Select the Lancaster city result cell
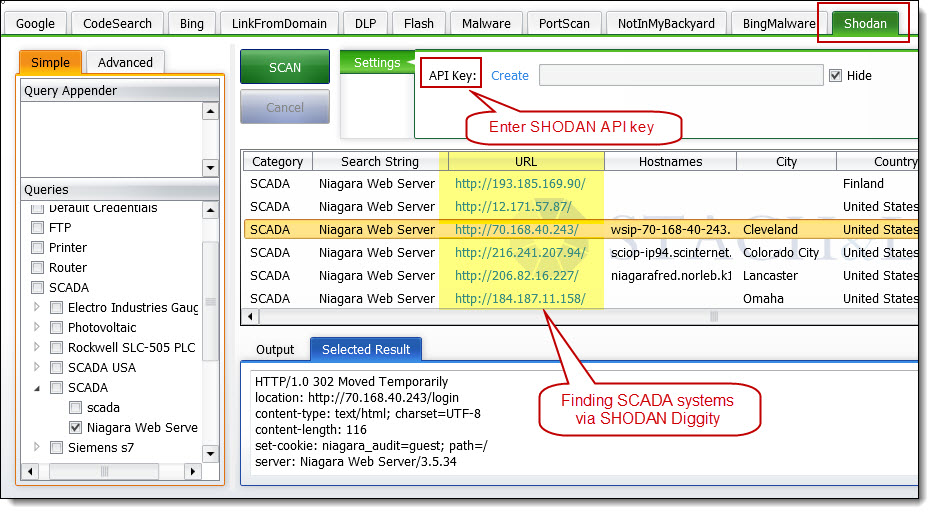The height and width of the screenshot is (514, 934). (770, 276)
